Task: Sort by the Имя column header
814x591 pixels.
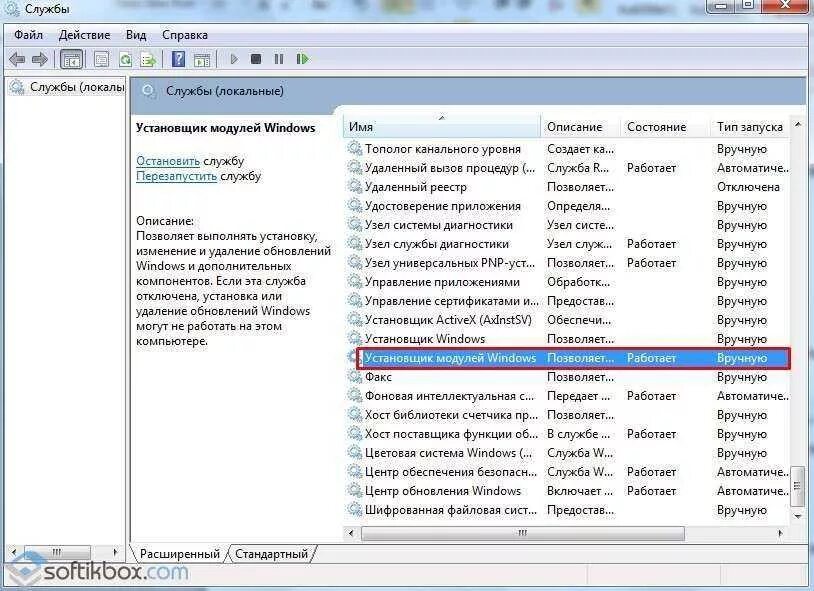Action: coord(441,127)
